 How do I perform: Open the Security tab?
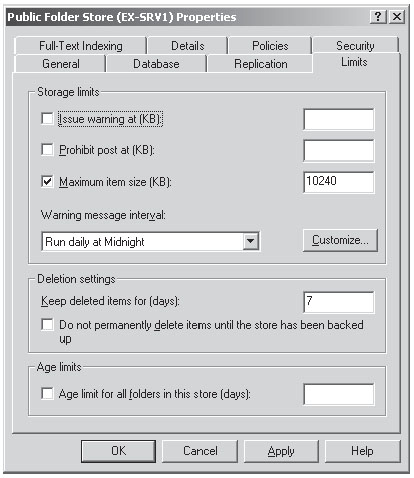click(355, 45)
